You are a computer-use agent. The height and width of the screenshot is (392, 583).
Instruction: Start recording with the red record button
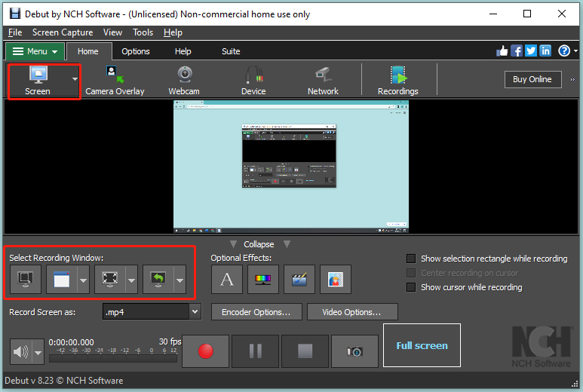pos(206,351)
